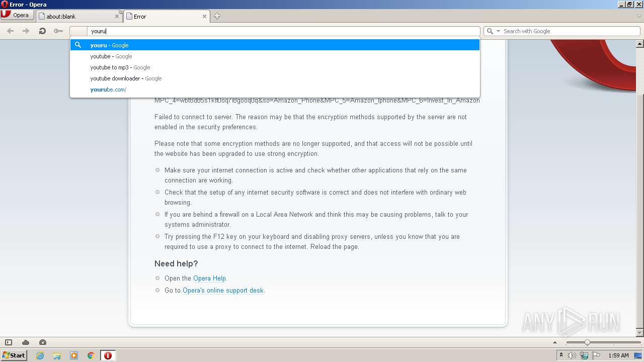Image resolution: width=644 pixels, height=362 pixels.
Task: Open the network tray icon
Action: click(584, 355)
